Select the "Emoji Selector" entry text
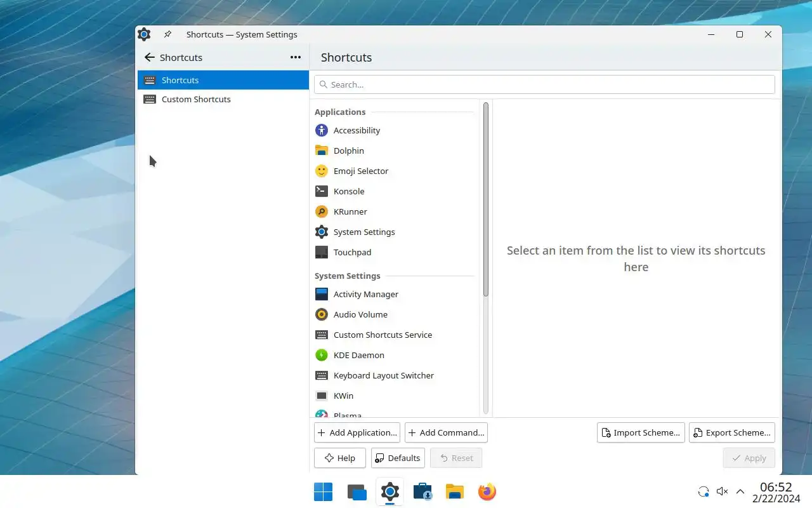This screenshot has height=508, width=812. 361,171
